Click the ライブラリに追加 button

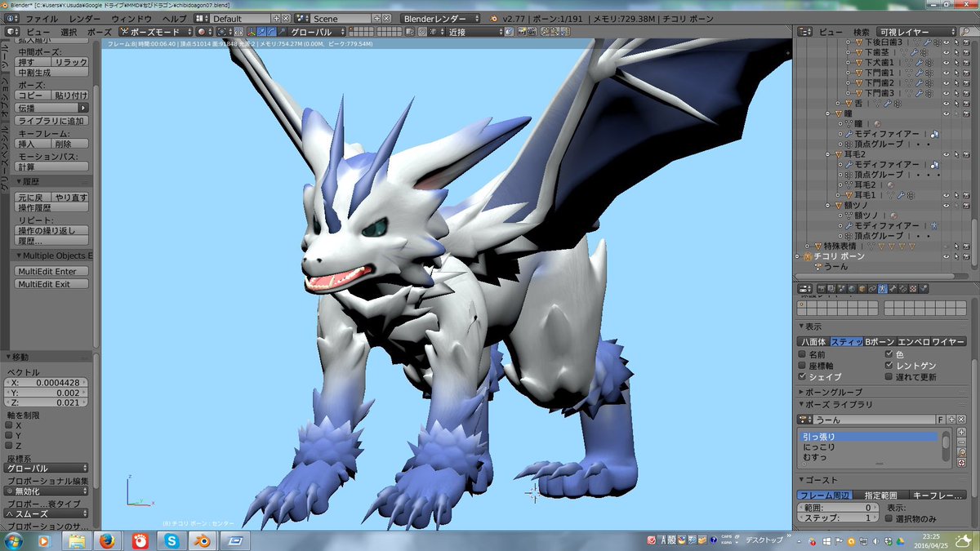click(x=51, y=121)
